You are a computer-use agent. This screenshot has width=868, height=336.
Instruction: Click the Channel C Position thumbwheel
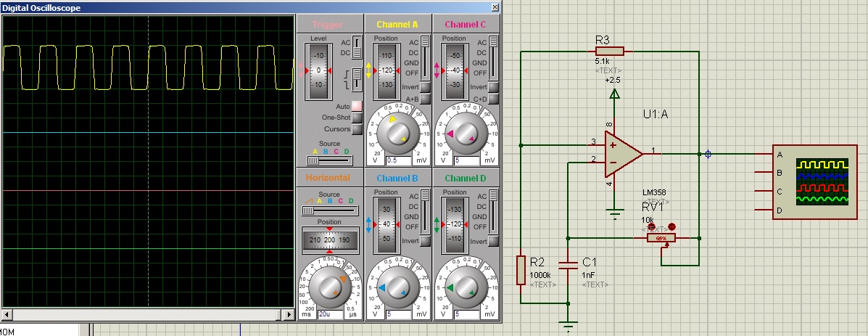click(x=454, y=71)
